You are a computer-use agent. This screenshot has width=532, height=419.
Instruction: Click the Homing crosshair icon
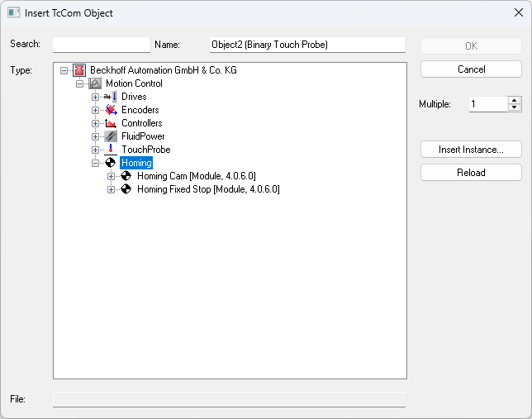coord(110,163)
